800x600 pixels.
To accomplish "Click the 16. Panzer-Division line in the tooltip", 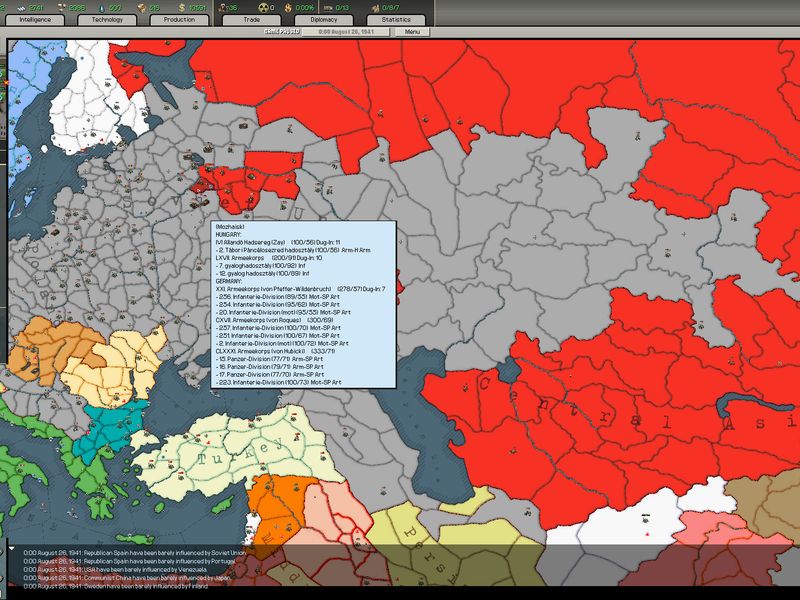I will click(269, 366).
